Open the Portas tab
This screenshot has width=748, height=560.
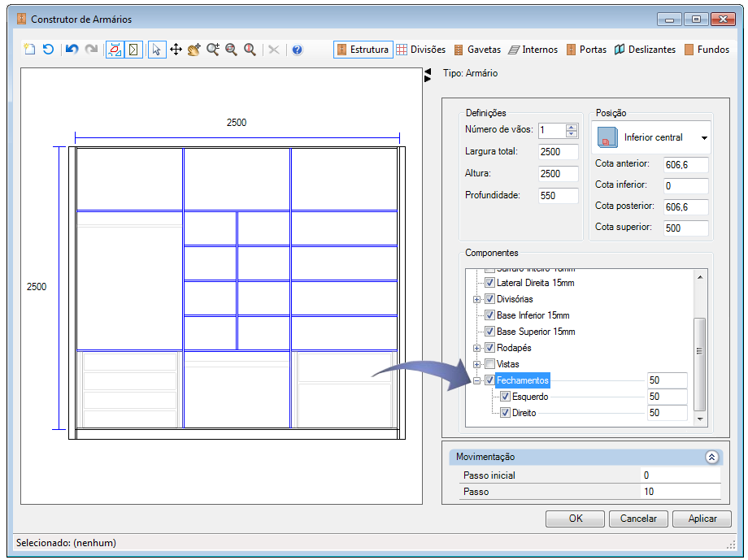coord(587,50)
